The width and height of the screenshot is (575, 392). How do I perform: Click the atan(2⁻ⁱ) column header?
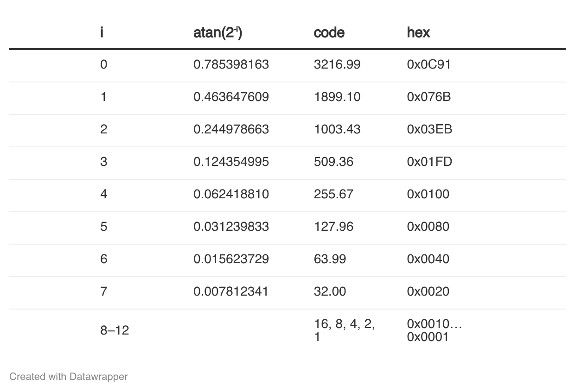pos(218,32)
